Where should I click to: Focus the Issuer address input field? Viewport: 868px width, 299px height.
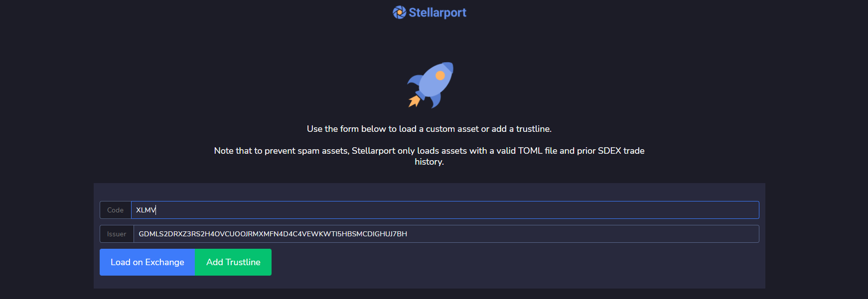[x=446, y=234]
